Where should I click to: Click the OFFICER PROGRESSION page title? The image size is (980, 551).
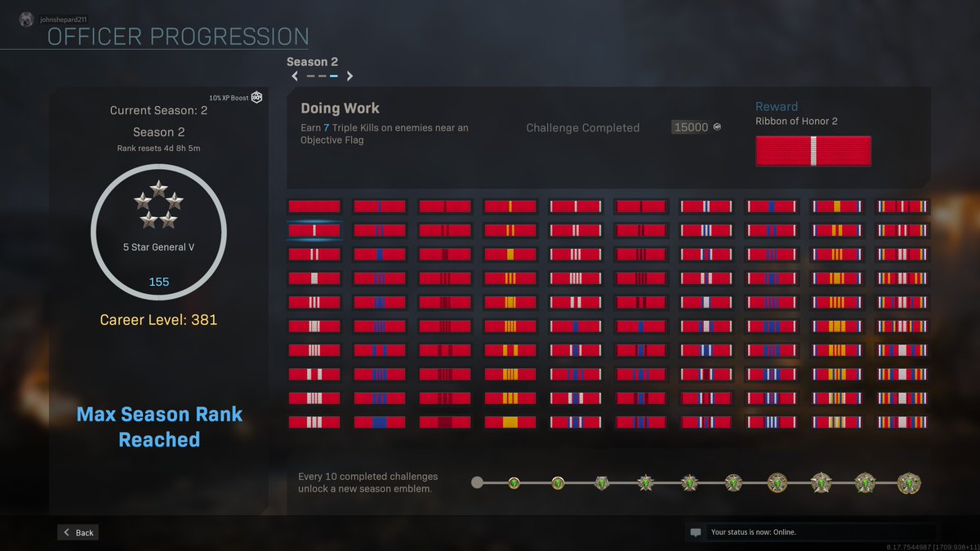(178, 37)
